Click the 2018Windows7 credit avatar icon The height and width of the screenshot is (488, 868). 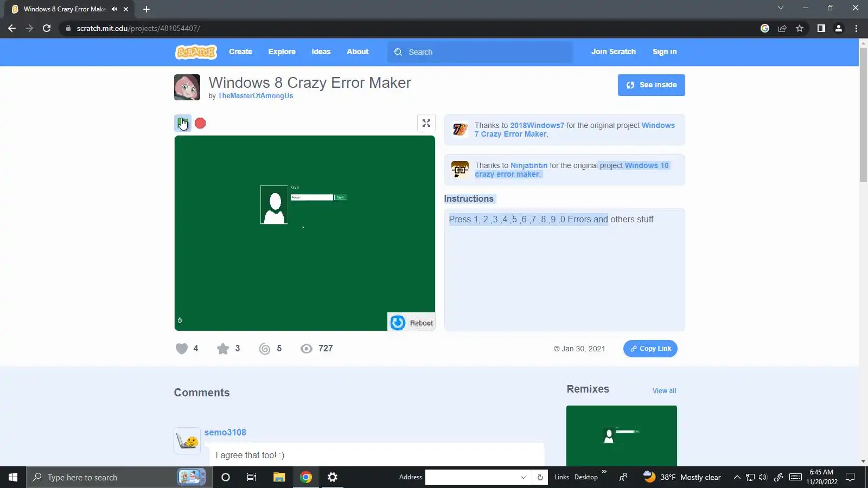pos(460,130)
